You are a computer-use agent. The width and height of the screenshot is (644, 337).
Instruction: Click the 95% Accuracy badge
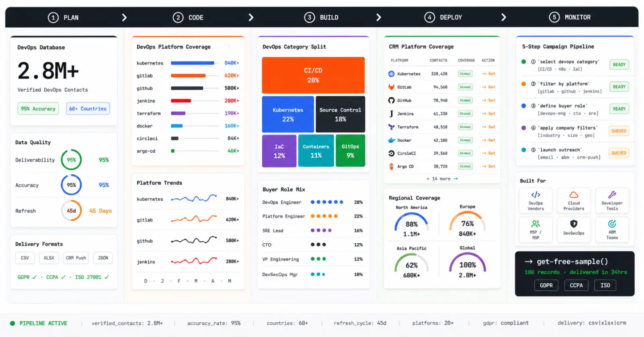pos(38,109)
